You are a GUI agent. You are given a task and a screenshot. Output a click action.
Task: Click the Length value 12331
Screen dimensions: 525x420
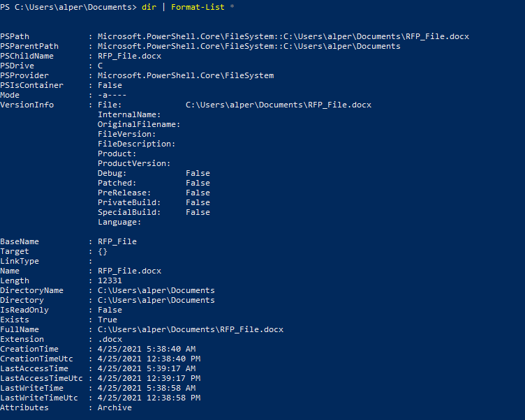(x=110, y=280)
